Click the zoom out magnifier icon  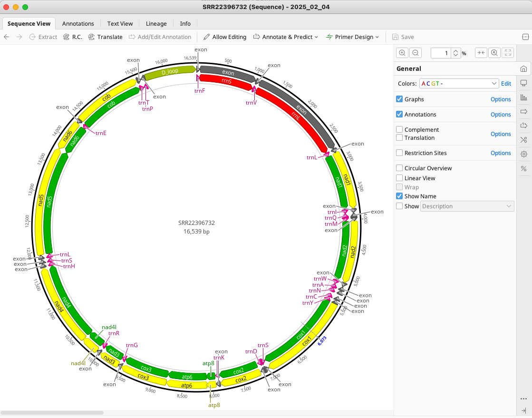416,53
